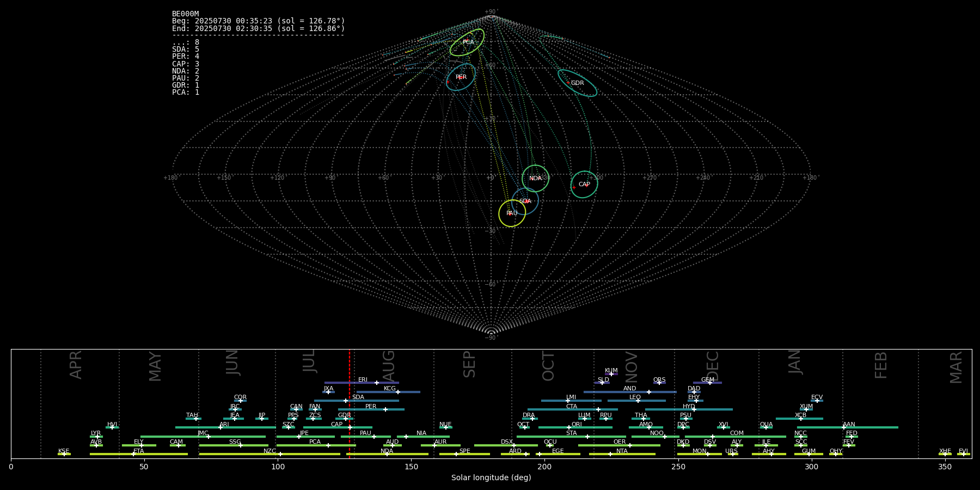Click the NTA shower bar in timeline
Image resolution: width=980 pixels, height=490 pixels.
coord(622,454)
